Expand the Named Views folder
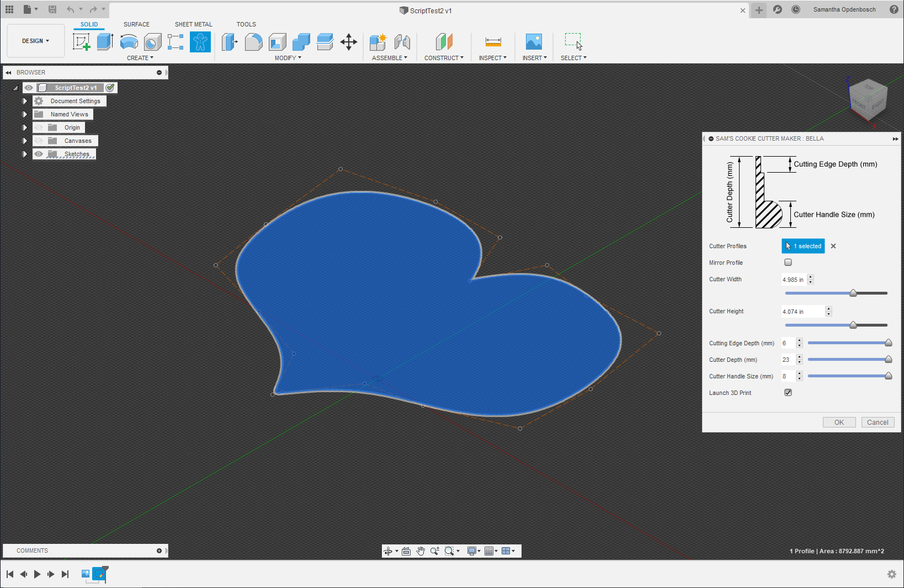The height and width of the screenshot is (588, 904). point(24,114)
